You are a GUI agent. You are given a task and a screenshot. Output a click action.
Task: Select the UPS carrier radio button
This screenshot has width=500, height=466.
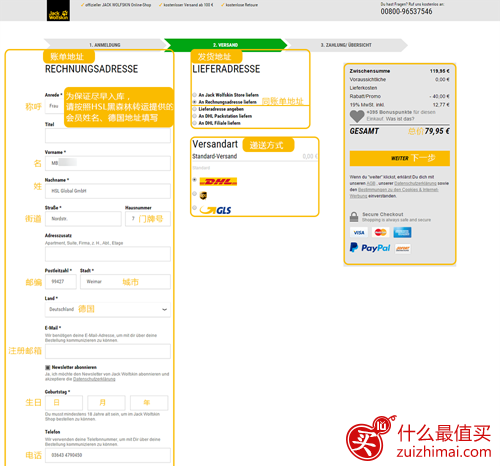195,194
